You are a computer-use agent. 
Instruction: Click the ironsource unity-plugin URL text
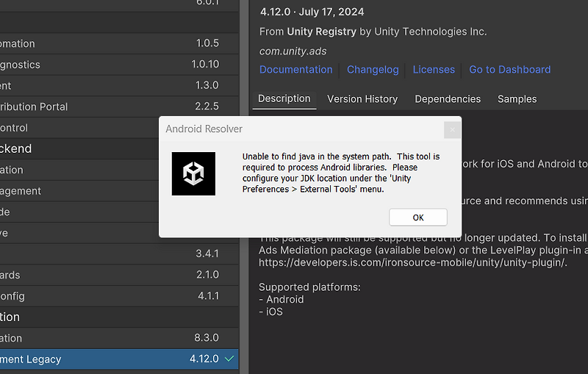point(412,262)
